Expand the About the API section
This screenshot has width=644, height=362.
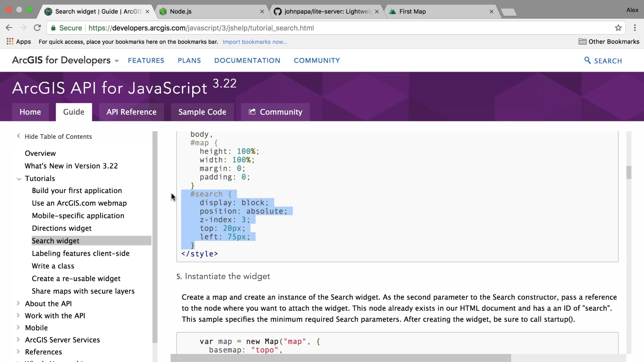(18, 303)
